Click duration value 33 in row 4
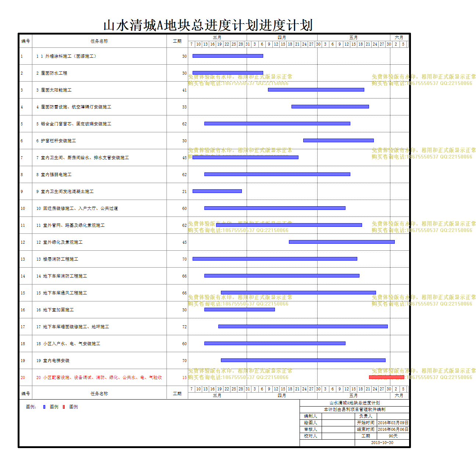Image resolution: width=476 pixels, height=465 pixels. [x=185, y=107]
